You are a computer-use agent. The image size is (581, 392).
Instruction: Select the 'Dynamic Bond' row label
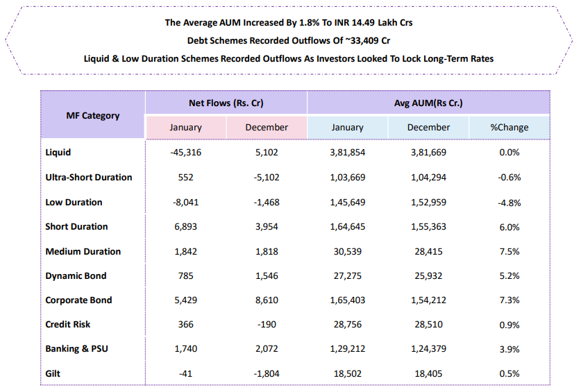click(x=76, y=275)
